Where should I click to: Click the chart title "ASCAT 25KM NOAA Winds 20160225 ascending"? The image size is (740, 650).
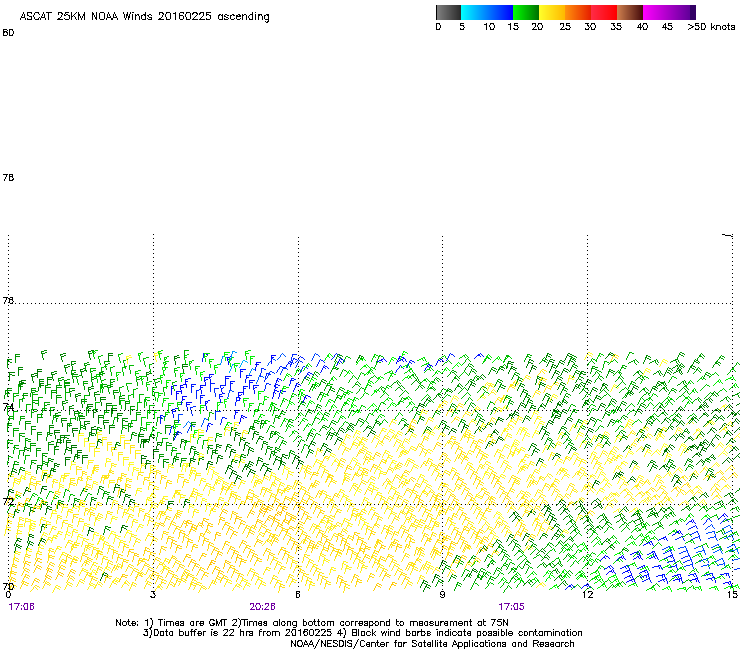click(x=144, y=17)
